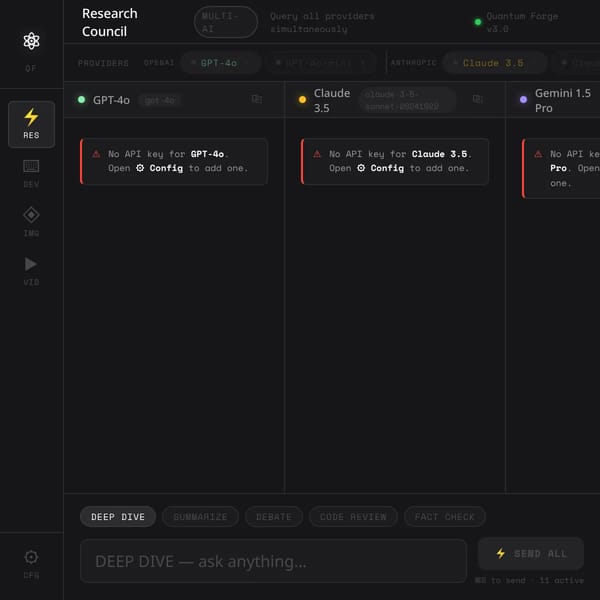Click the OPENAI provider group label

pyautogui.click(x=159, y=63)
